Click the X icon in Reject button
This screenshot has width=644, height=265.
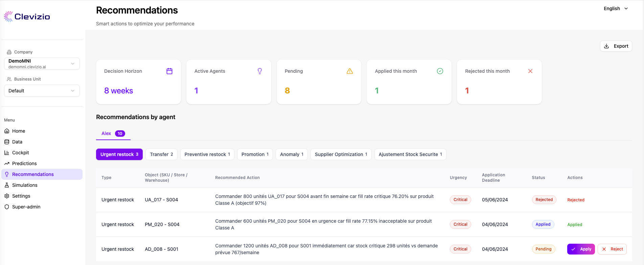[x=604, y=249]
